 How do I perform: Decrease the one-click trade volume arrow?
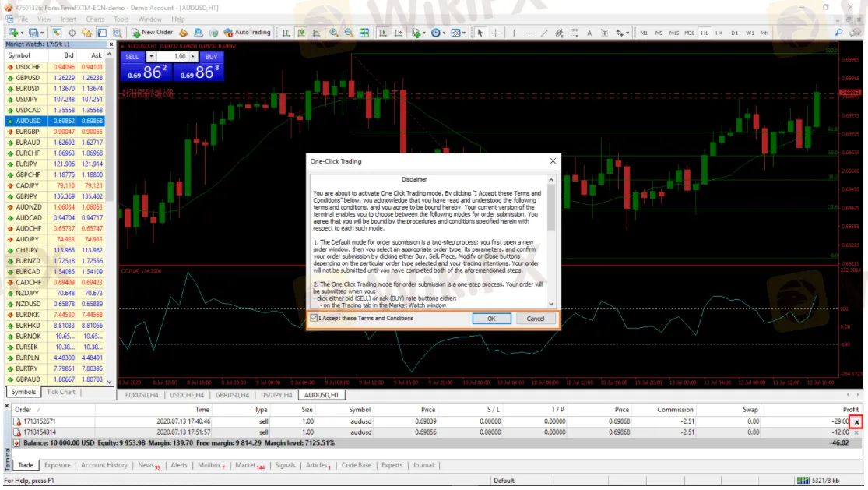tap(150, 56)
